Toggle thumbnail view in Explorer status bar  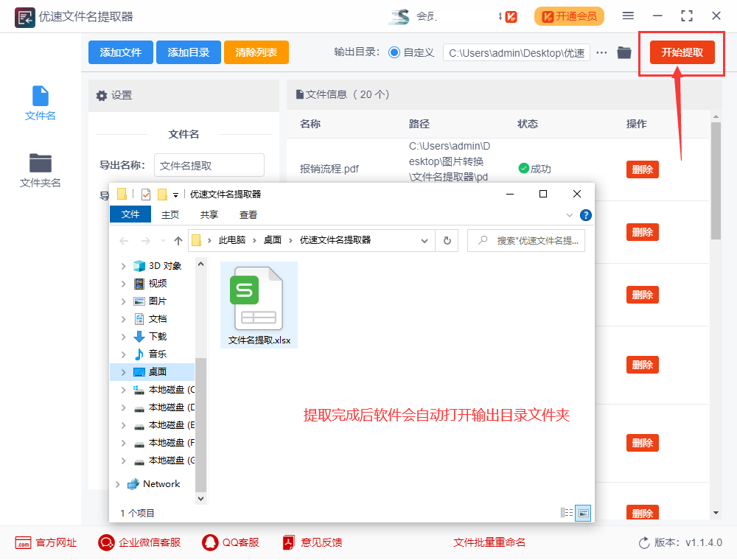tap(583, 513)
